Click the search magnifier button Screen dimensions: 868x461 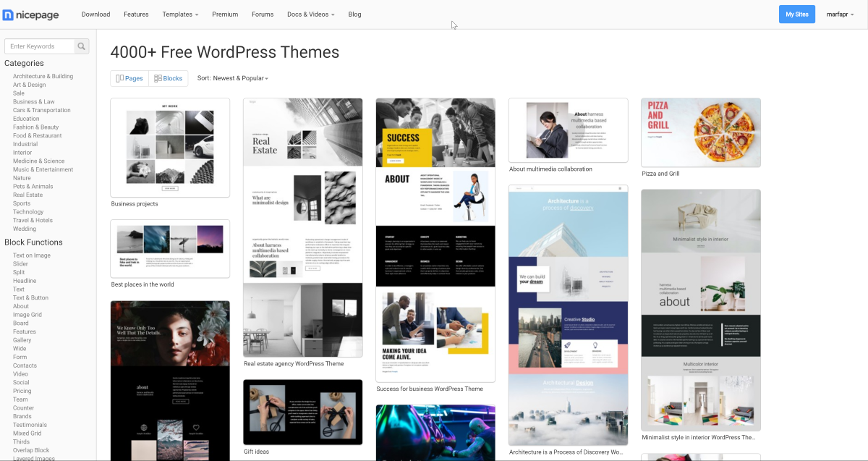tap(82, 46)
